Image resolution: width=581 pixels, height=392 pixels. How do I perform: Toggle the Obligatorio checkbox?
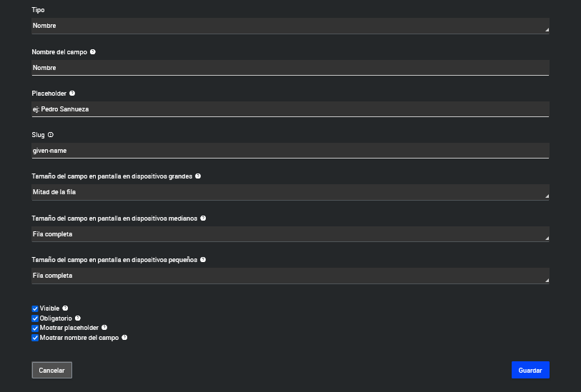pos(35,318)
